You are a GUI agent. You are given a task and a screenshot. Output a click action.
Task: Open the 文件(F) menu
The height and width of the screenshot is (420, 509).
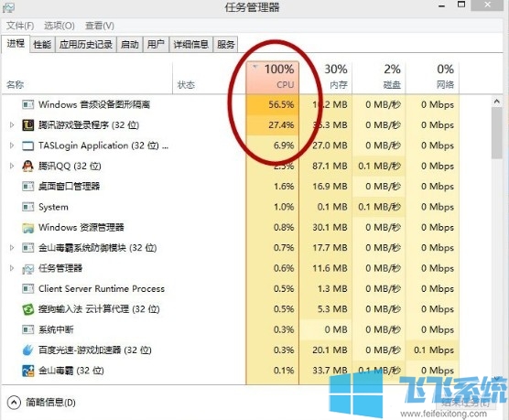pyautogui.click(x=20, y=26)
